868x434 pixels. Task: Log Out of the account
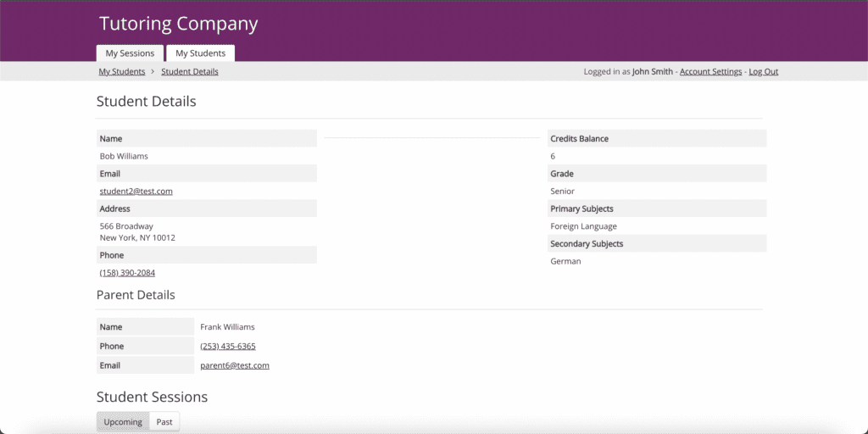(x=763, y=72)
